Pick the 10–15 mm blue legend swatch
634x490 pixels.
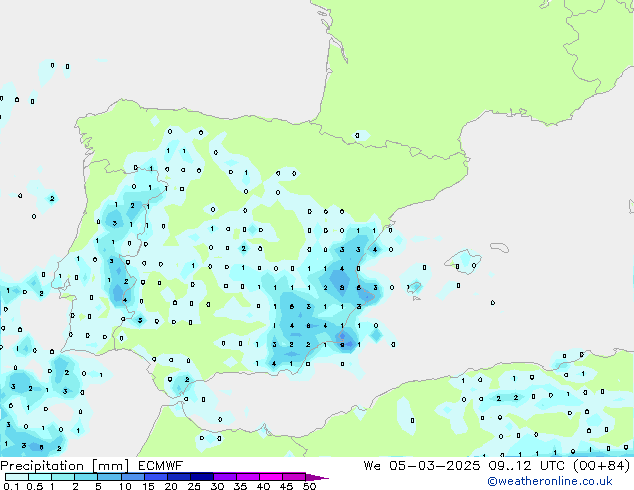coord(132,477)
